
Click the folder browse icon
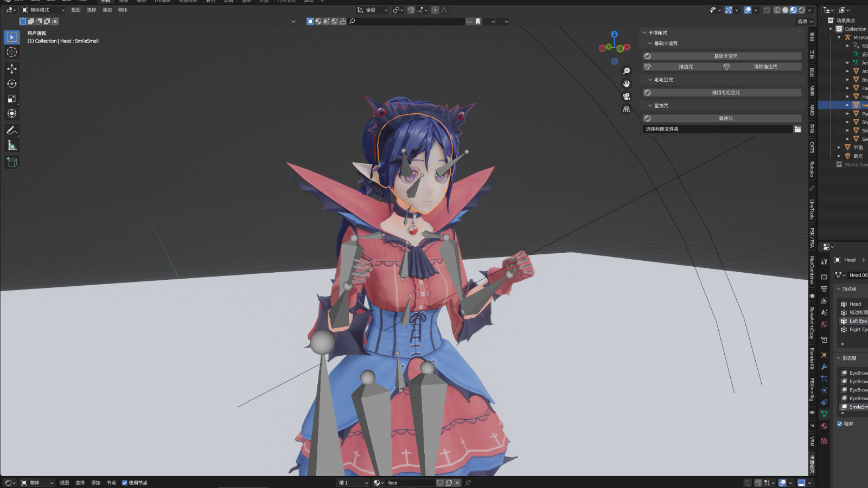(x=797, y=129)
